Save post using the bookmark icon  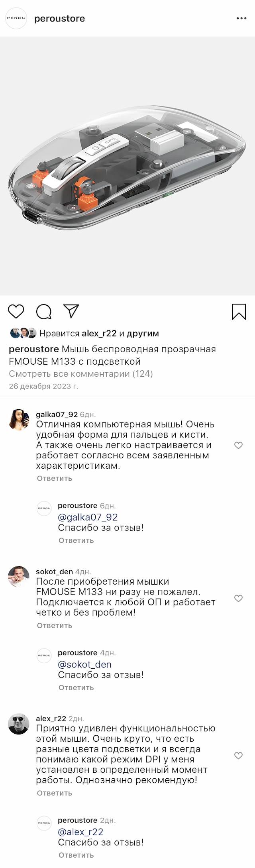[x=239, y=312]
